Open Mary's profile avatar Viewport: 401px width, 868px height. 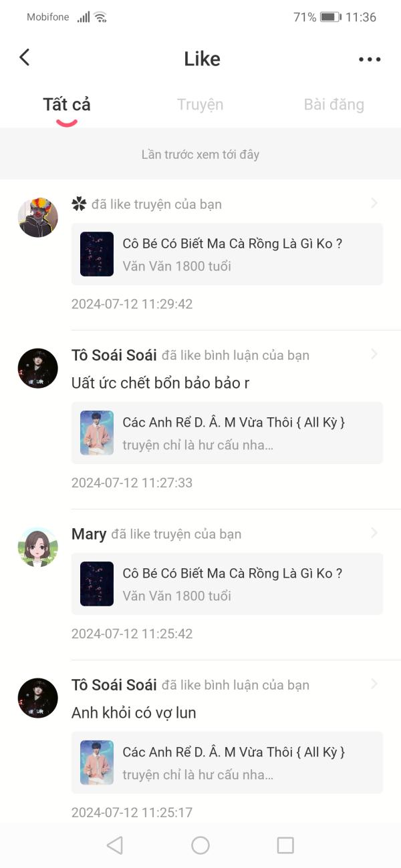point(37,547)
